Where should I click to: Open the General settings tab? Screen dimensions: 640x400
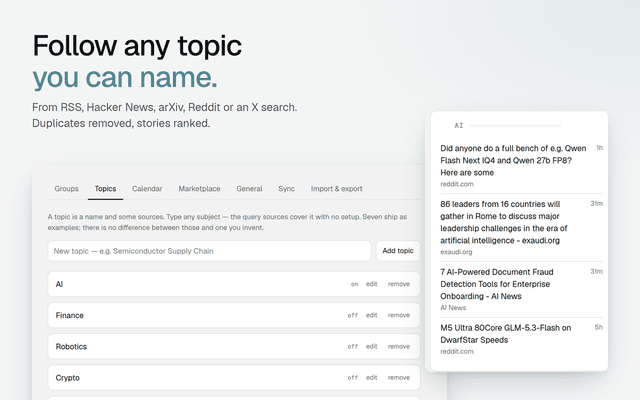coord(249,189)
